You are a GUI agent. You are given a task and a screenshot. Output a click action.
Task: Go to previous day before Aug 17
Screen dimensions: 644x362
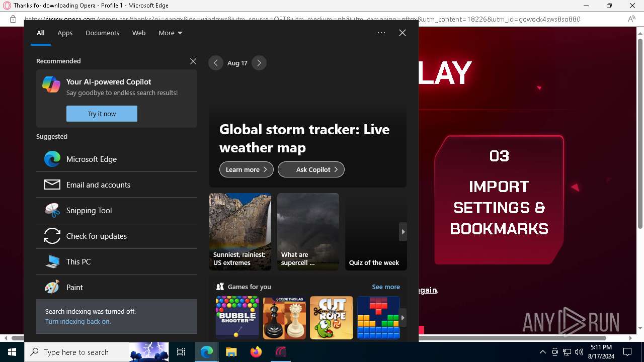click(216, 63)
